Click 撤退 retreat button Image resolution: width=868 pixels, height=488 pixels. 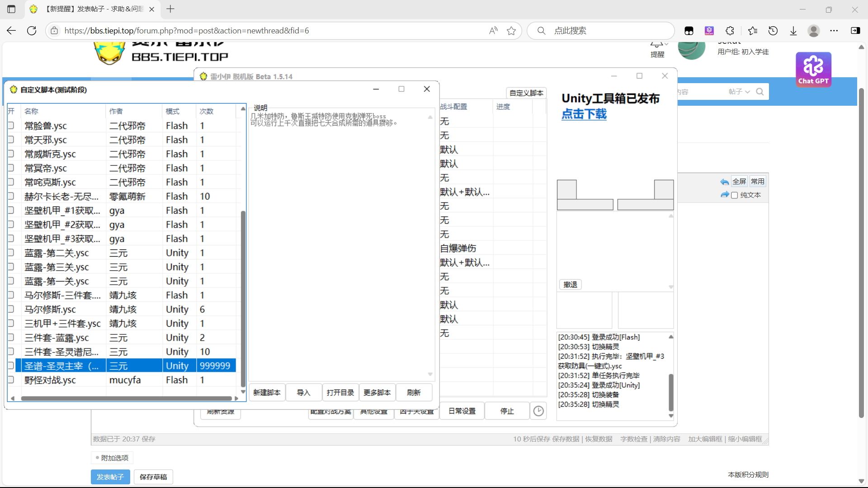coord(571,285)
